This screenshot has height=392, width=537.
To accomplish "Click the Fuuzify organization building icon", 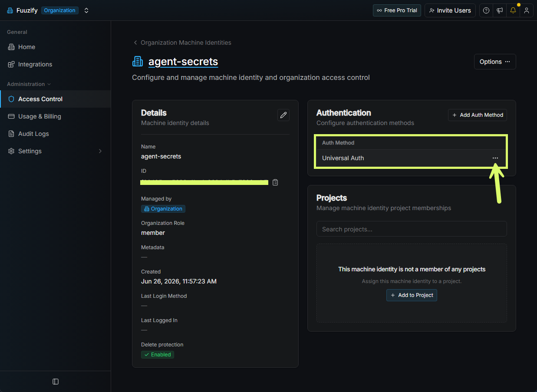I will point(10,10).
